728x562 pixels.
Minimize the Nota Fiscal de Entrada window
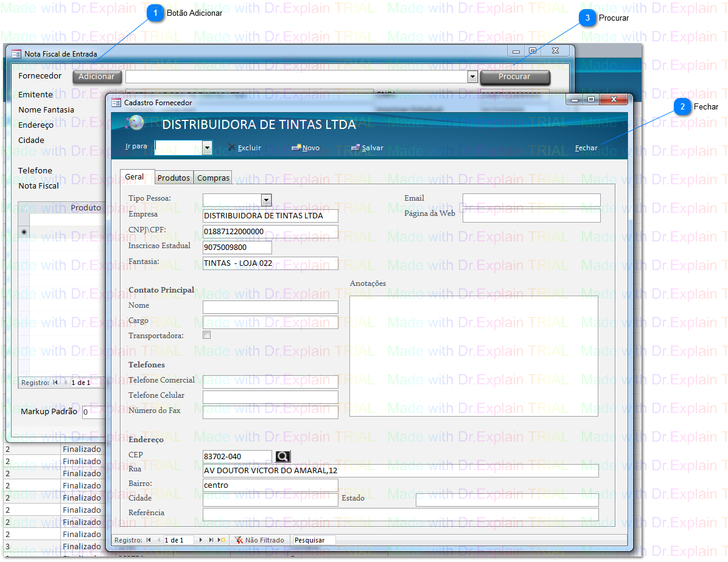tap(516, 51)
